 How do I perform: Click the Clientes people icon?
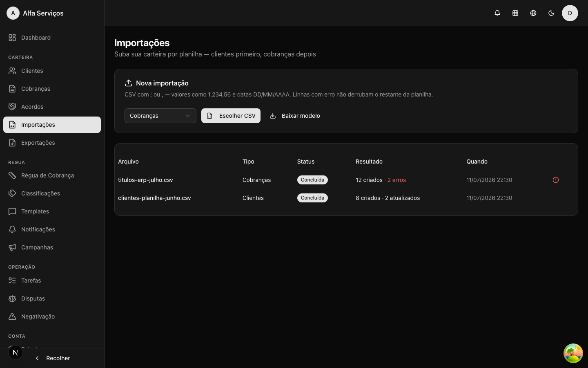(x=12, y=71)
